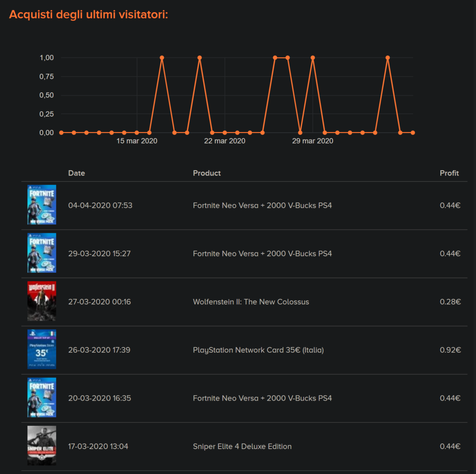Click PlayStation Network Card 35€ (Italia) product name
The image size is (476, 474).
258,350
